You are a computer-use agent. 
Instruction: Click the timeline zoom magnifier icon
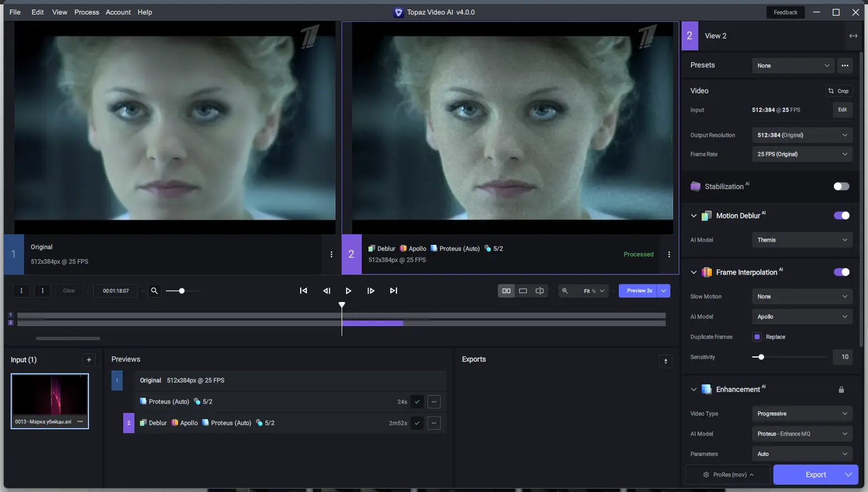tap(155, 291)
